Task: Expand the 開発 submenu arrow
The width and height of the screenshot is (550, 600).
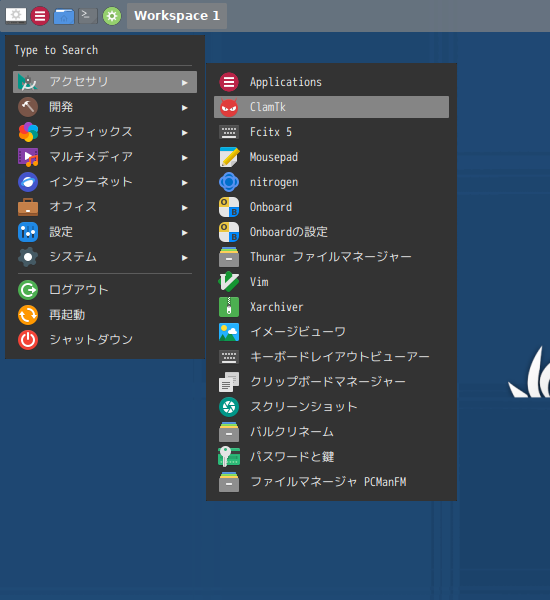Action: click(185, 108)
